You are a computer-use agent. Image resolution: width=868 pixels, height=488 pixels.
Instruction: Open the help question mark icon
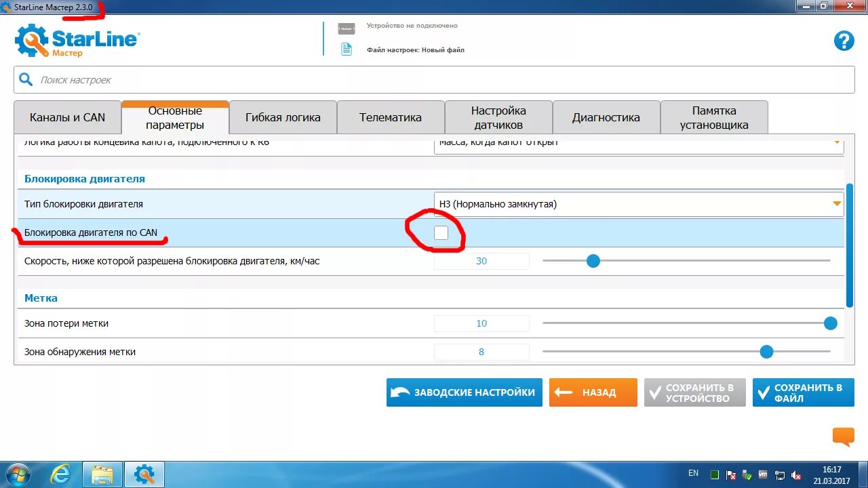click(x=844, y=41)
